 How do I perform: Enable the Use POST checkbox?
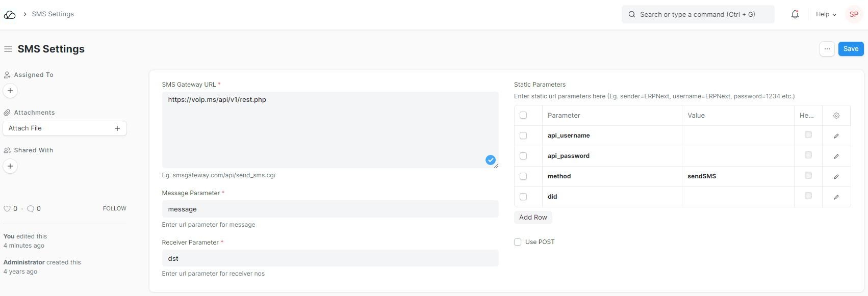click(518, 242)
